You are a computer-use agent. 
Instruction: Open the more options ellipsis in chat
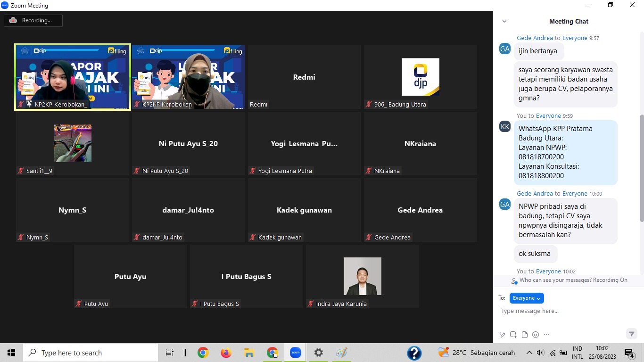[x=546, y=335]
